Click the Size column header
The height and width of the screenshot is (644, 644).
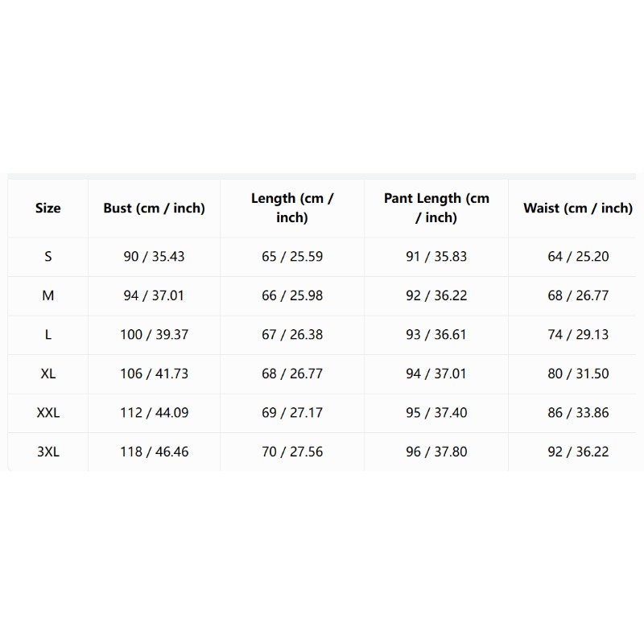pos(48,208)
